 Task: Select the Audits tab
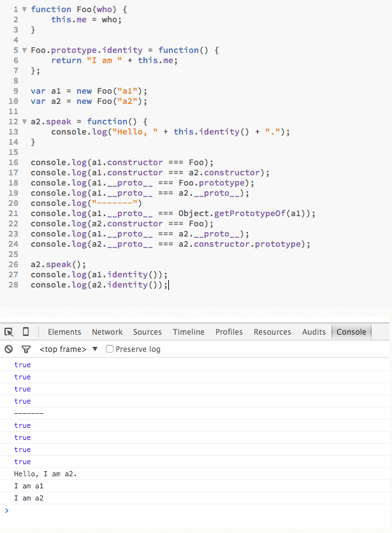tap(314, 332)
